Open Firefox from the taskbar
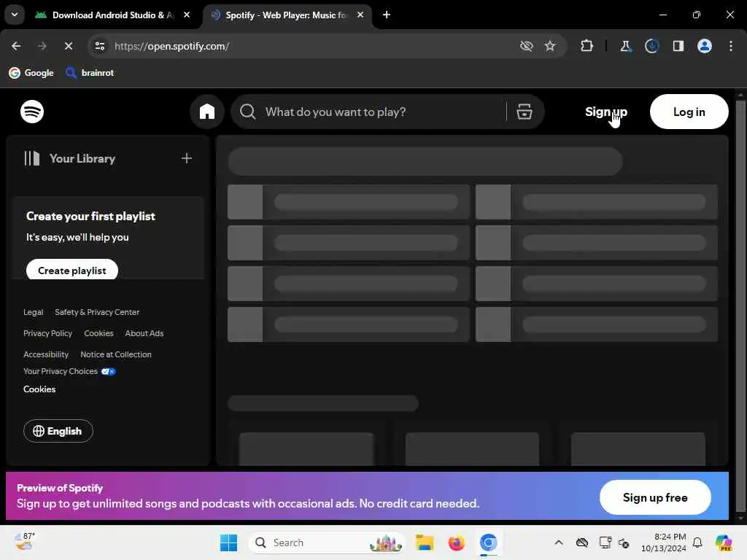The height and width of the screenshot is (560, 747). [x=457, y=542]
